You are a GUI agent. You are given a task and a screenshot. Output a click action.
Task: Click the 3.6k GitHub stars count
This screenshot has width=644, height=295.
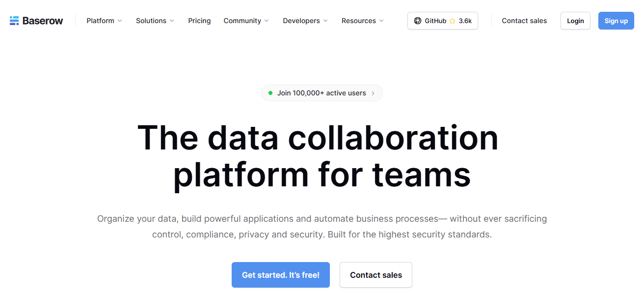[x=465, y=21]
